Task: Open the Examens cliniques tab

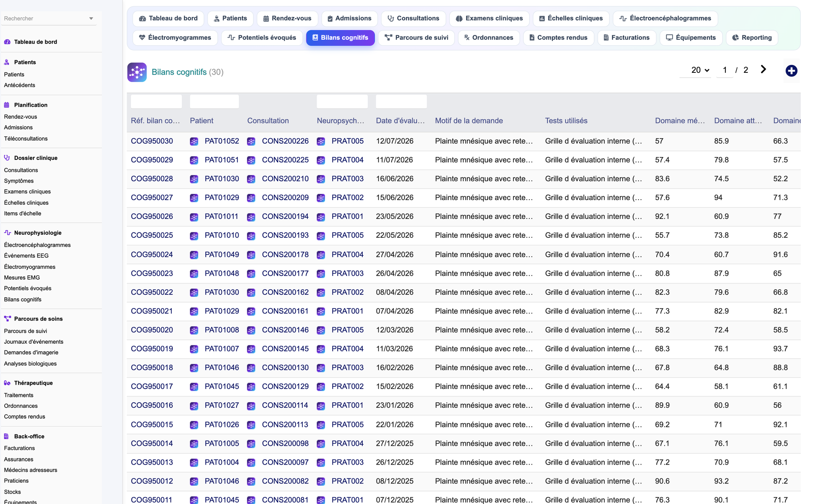Action: 489,18
